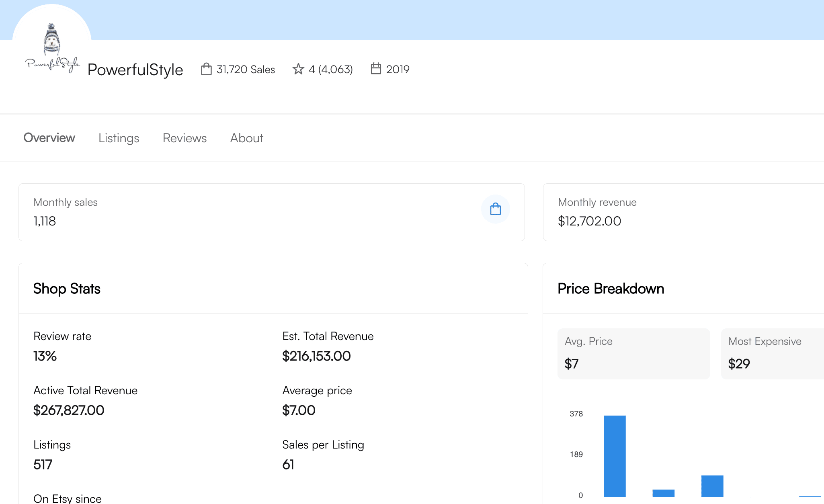
Task: Click the Monthly revenue label
Action: 597,202
